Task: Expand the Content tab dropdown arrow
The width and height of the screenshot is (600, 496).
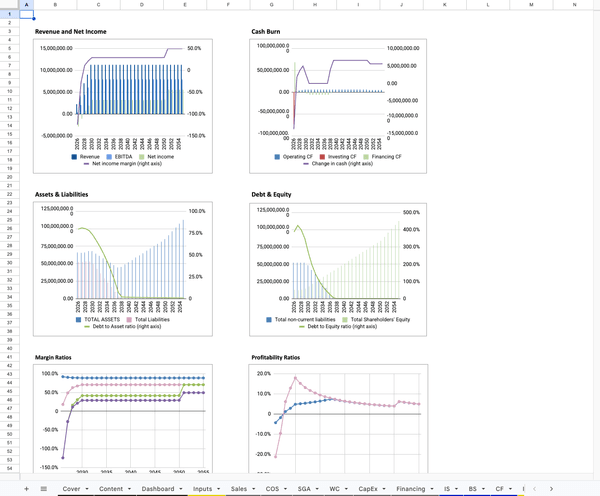Action: tap(129, 488)
